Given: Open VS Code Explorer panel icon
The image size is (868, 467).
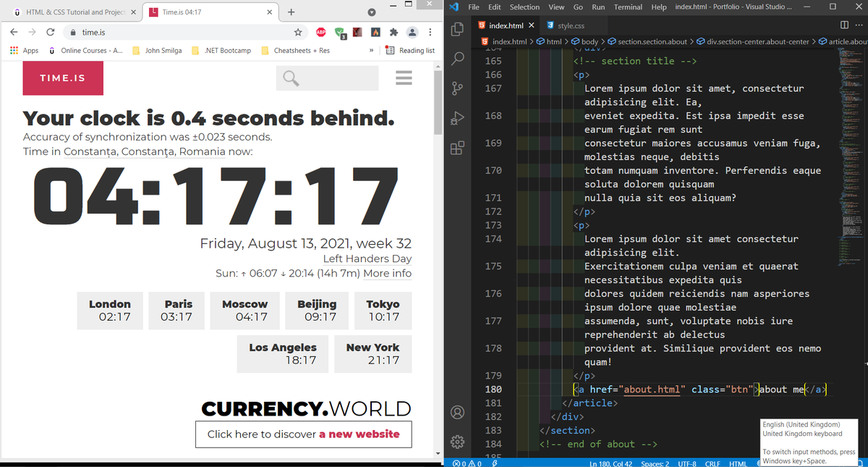Looking at the screenshot, I should point(457,30).
